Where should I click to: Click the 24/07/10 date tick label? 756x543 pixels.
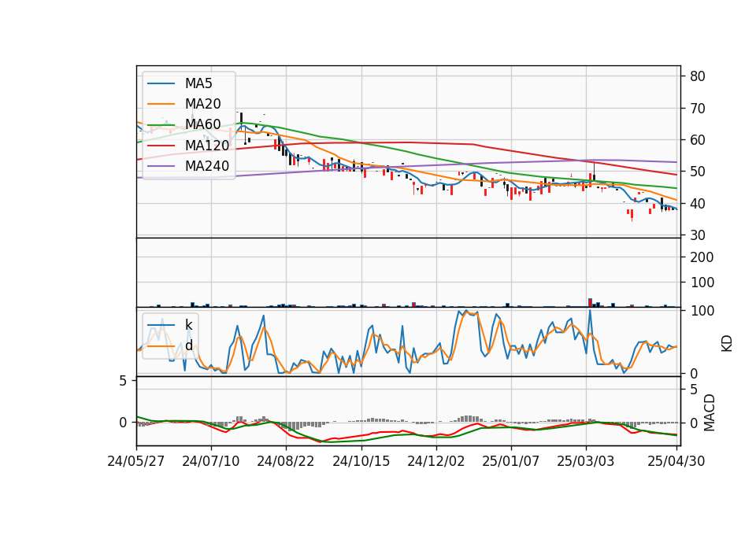211,461
